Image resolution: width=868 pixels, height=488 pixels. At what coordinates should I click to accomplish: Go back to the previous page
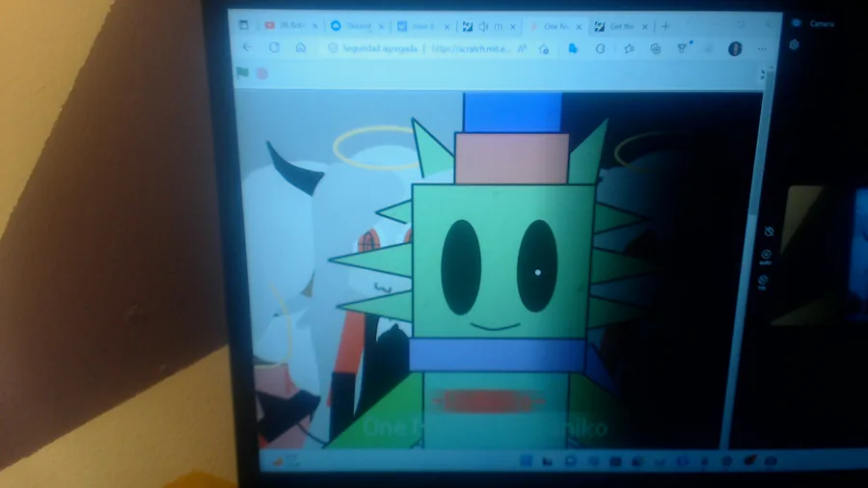[248, 47]
